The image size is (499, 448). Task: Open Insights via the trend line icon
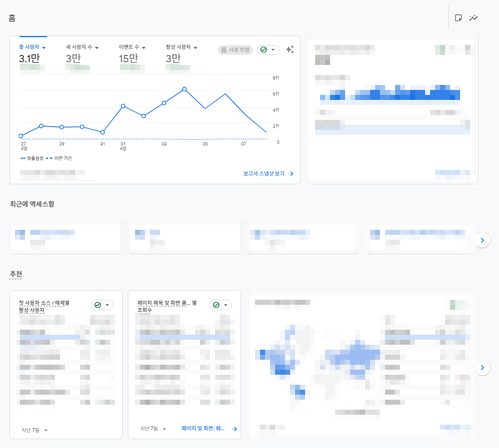pos(473,18)
